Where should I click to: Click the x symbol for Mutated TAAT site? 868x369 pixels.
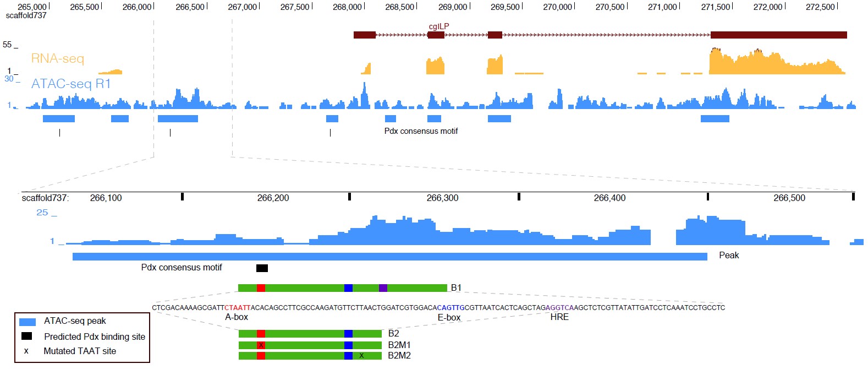point(26,351)
